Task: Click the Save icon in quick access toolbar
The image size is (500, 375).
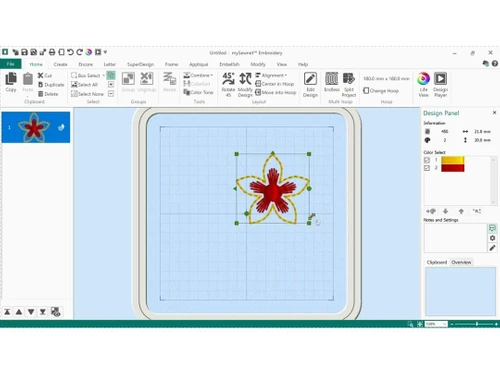Action: 24,52
